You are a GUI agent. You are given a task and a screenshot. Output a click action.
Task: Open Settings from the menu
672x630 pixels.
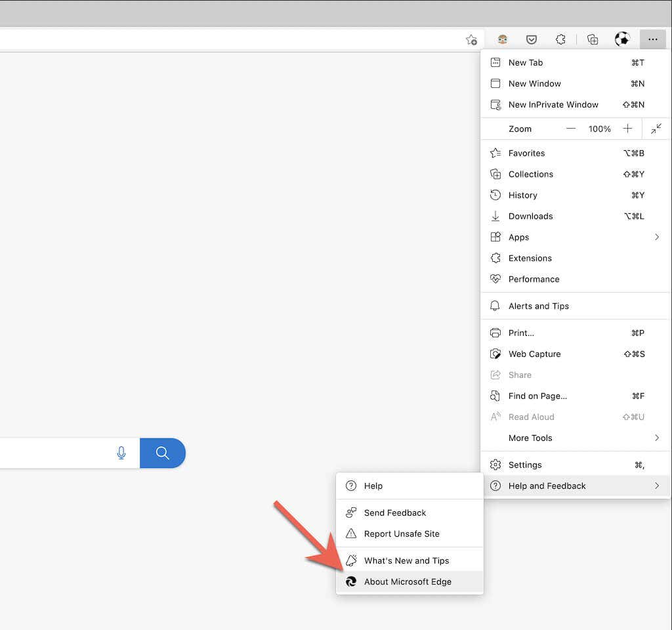[575, 465]
